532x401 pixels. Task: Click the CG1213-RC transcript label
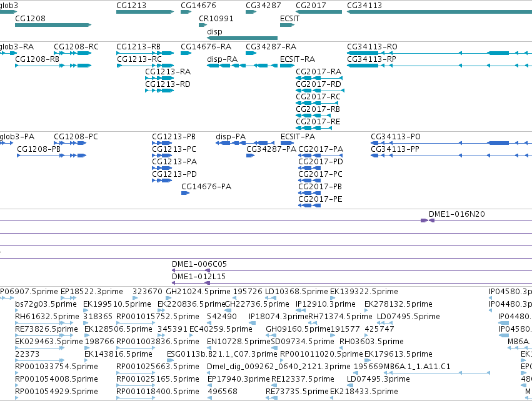(x=139, y=59)
